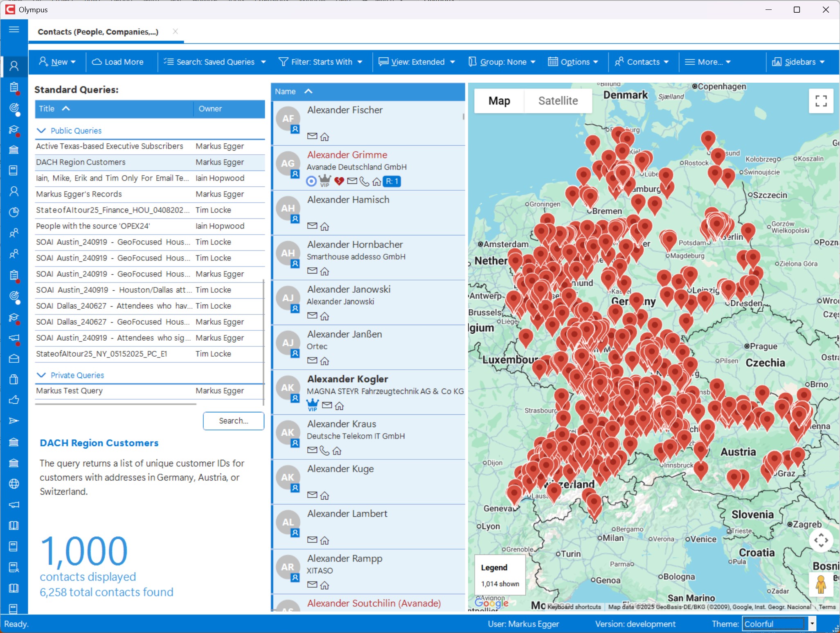Sort the queries by the Owner column header
The image size is (840, 633).
pyautogui.click(x=229, y=109)
